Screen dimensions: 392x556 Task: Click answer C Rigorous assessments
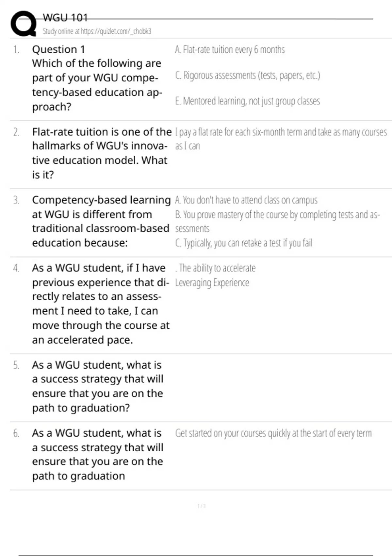point(248,75)
